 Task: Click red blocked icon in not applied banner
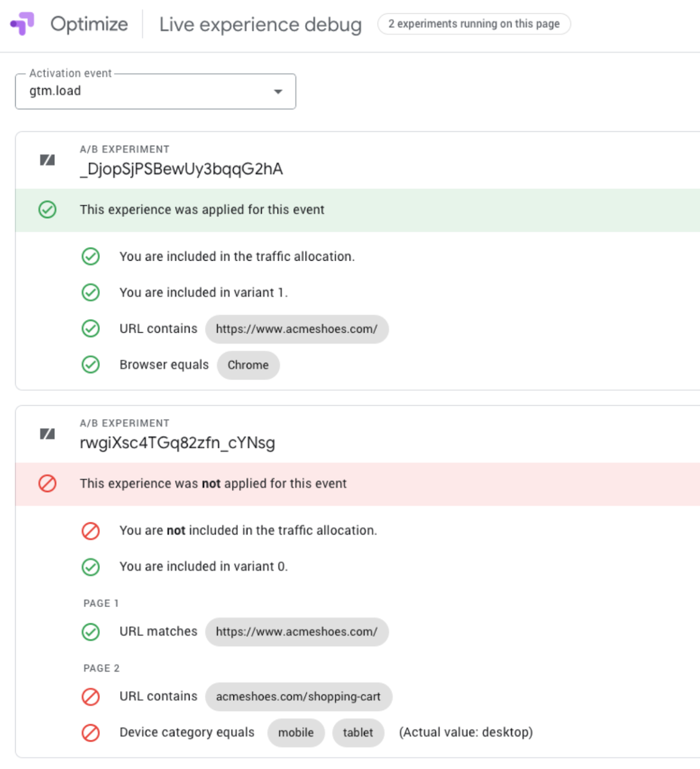coord(47,483)
